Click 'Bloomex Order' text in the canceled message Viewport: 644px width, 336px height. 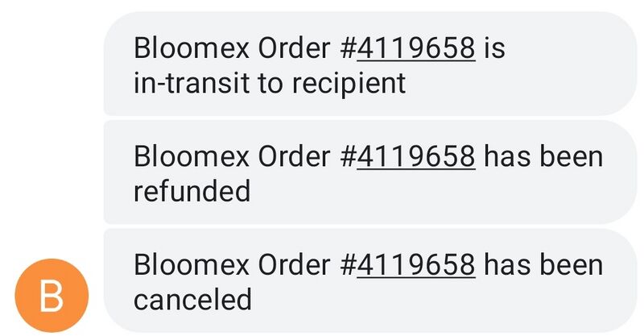point(232,264)
